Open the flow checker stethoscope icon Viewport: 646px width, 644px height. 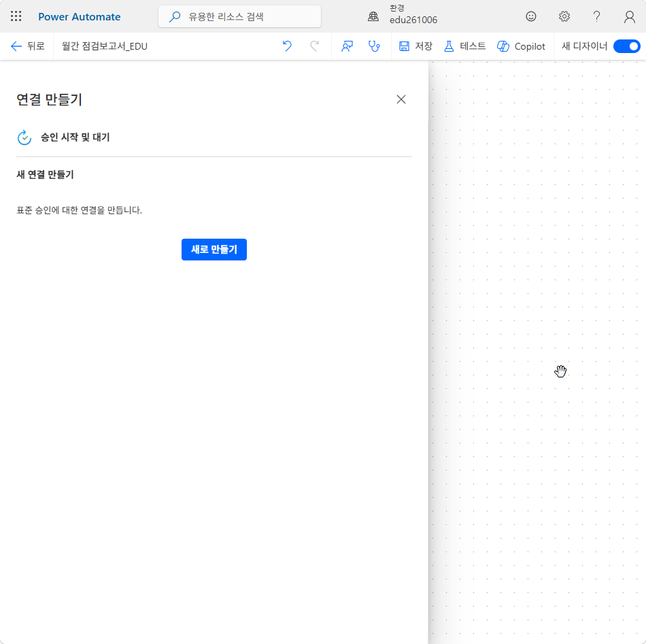click(374, 46)
